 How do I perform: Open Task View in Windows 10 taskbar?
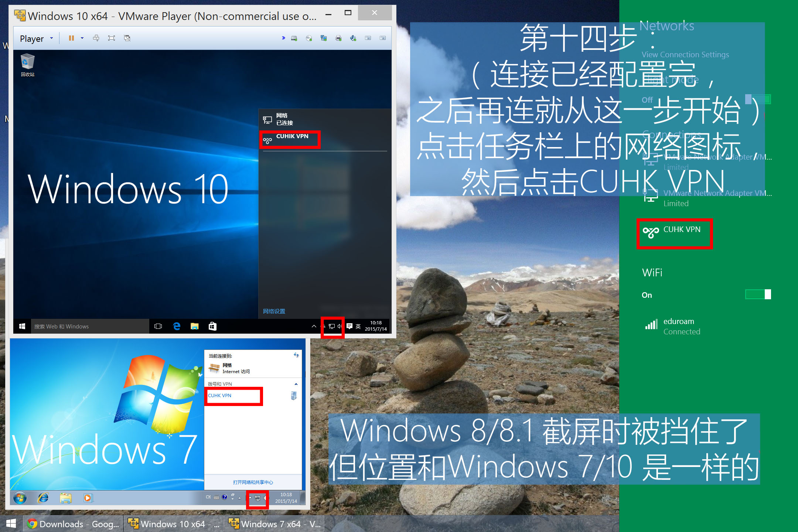click(158, 326)
